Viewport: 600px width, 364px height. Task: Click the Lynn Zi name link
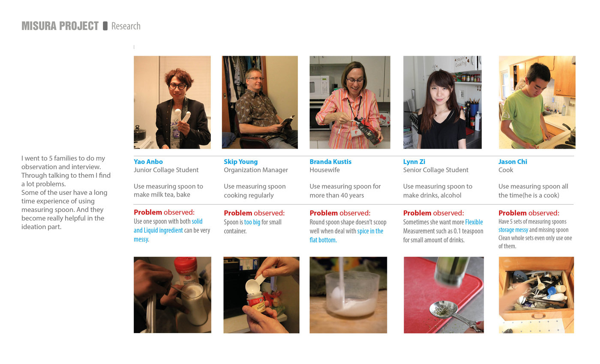pyautogui.click(x=414, y=162)
